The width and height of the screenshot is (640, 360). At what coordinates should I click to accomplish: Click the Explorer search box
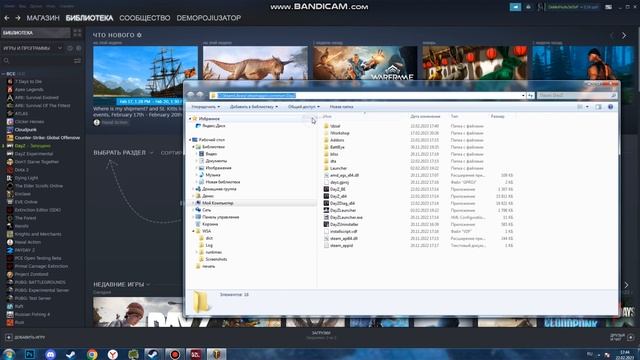coord(576,96)
